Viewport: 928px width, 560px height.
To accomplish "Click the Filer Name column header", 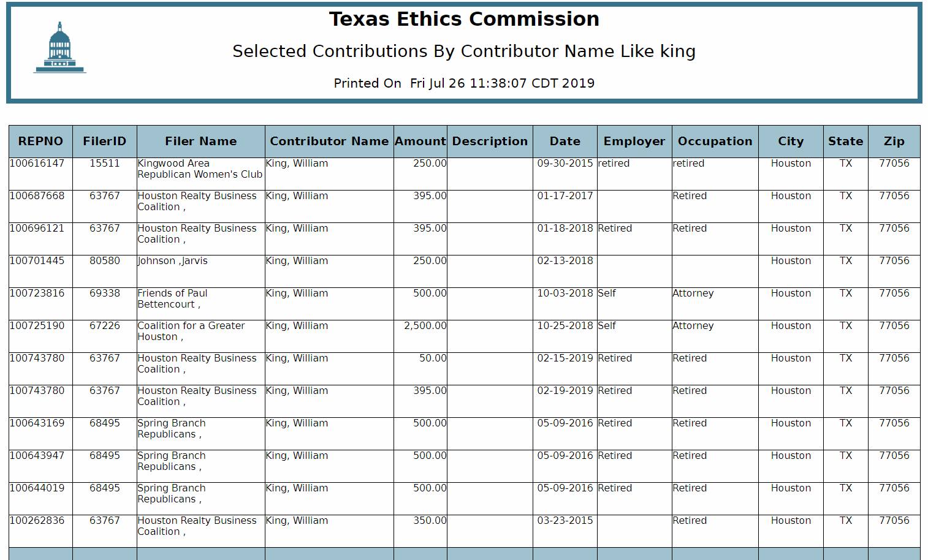I will 201,142.
